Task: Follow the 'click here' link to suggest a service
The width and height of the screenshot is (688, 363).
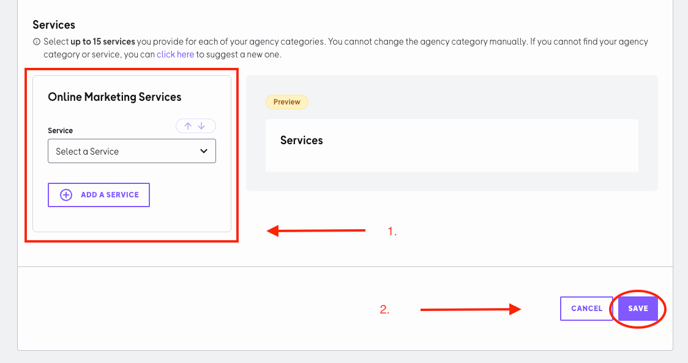Action: click(175, 54)
